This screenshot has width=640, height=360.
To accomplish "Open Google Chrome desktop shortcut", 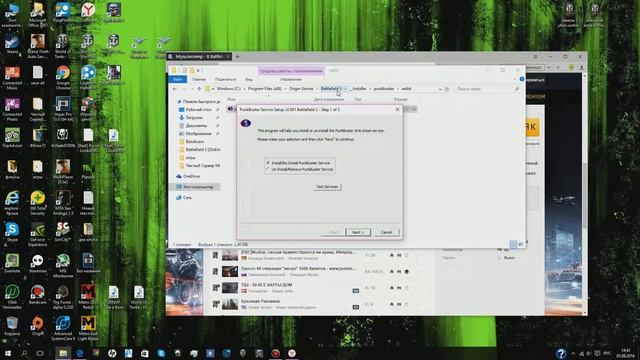I will (x=63, y=77).
